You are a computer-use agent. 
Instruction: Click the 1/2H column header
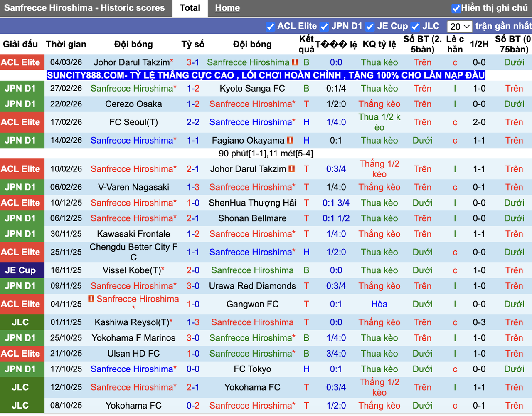click(x=479, y=44)
